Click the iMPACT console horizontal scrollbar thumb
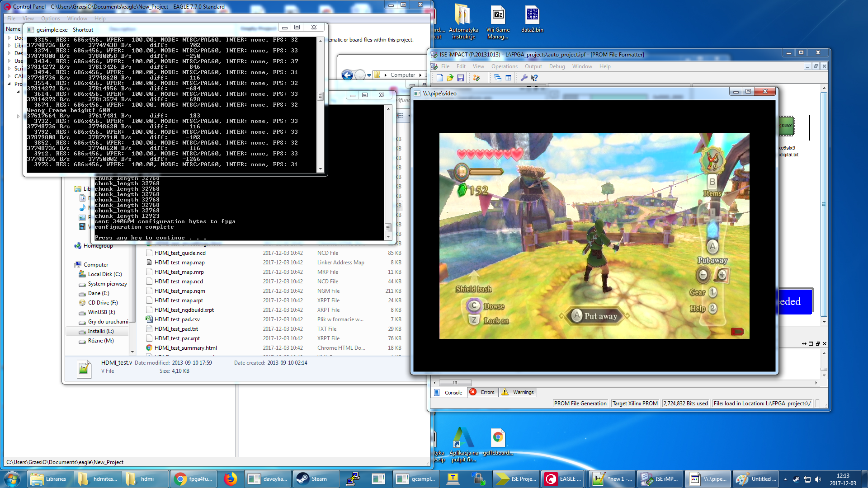This screenshot has height=488, width=868. [455, 383]
